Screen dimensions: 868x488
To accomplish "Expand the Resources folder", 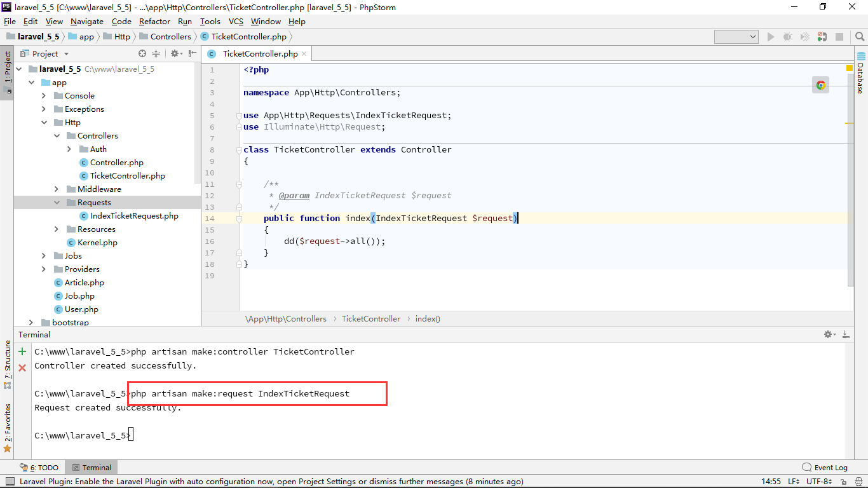I will 57,229.
